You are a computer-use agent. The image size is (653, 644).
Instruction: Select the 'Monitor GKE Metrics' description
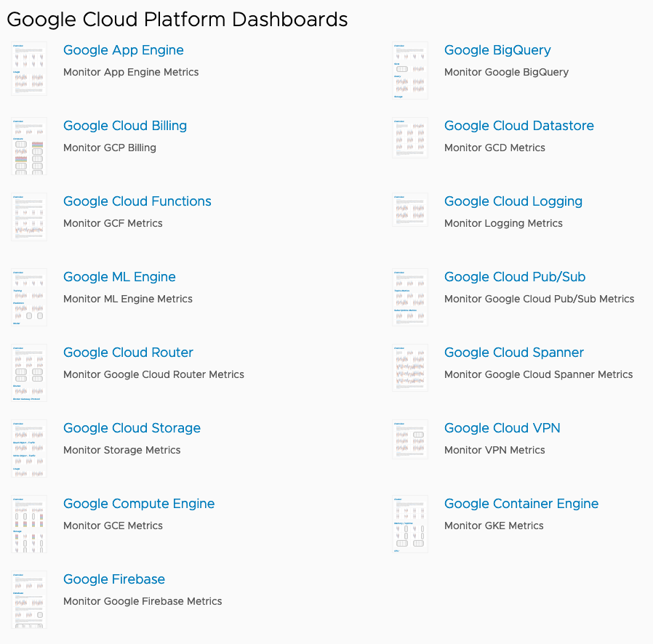tap(494, 526)
